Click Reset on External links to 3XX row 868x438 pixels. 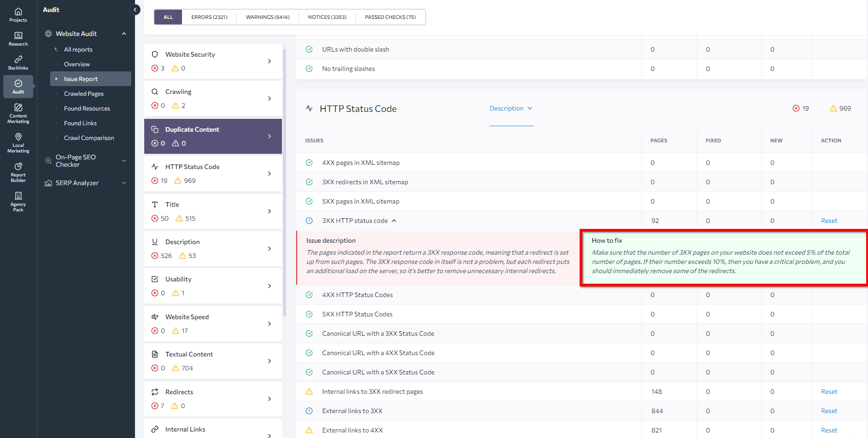click(x=829, y=410)
